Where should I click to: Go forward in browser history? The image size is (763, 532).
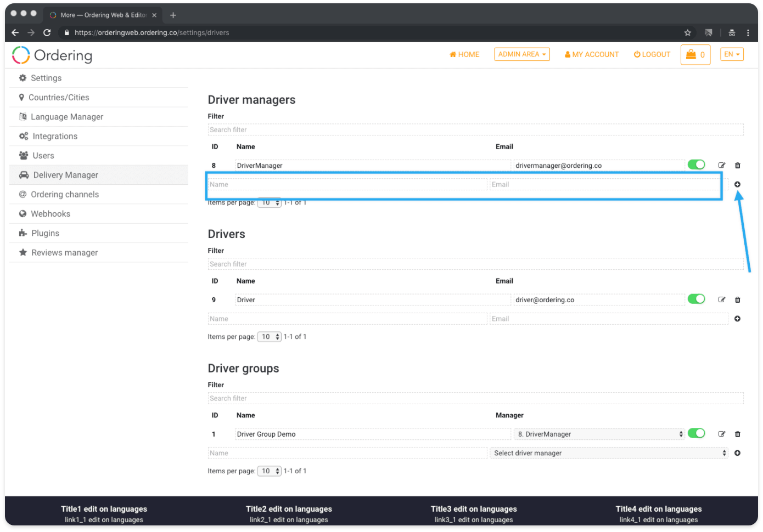tap(31, 32)
